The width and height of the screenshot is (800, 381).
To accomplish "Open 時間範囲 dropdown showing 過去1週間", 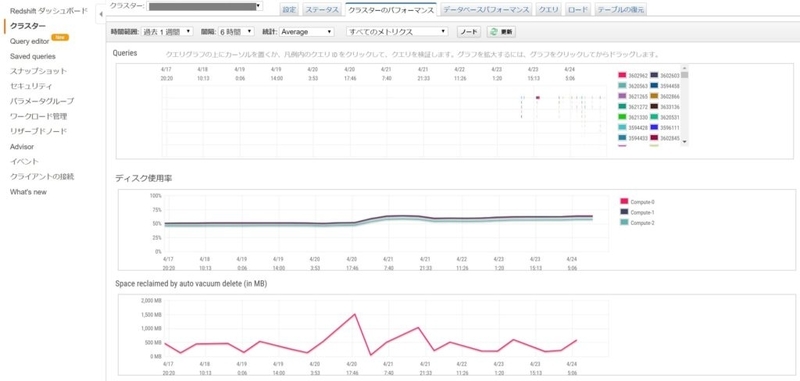I will click(167, 32).
